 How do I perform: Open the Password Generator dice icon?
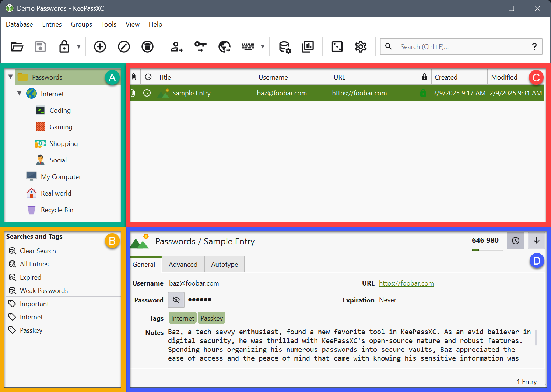coord(337,46)
